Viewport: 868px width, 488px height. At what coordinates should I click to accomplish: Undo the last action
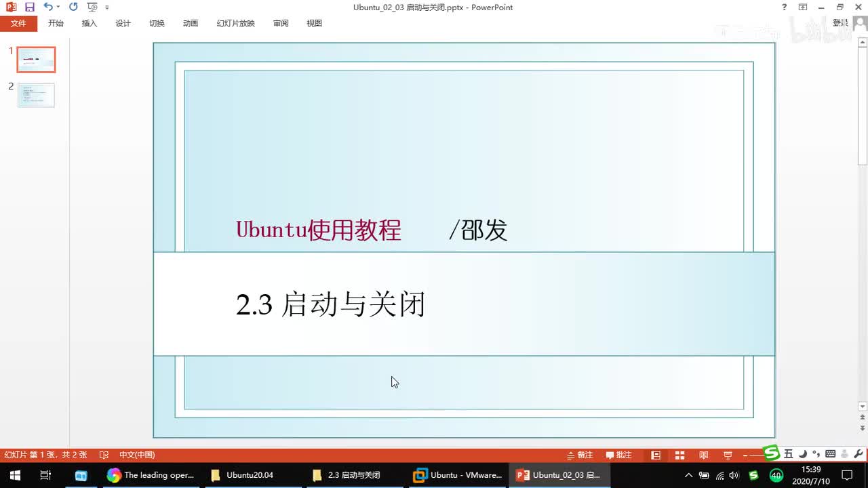pos(47,7)
